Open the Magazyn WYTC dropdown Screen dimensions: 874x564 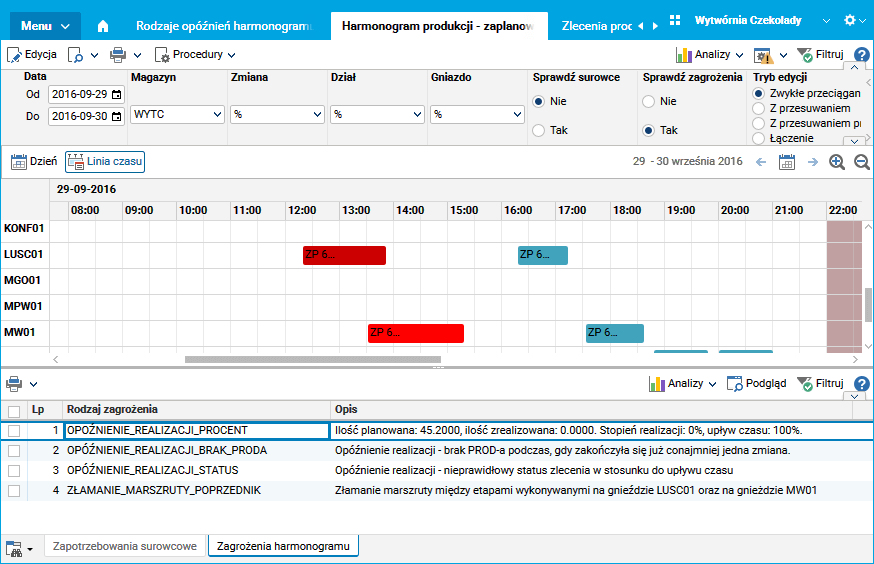click(177, 114)
